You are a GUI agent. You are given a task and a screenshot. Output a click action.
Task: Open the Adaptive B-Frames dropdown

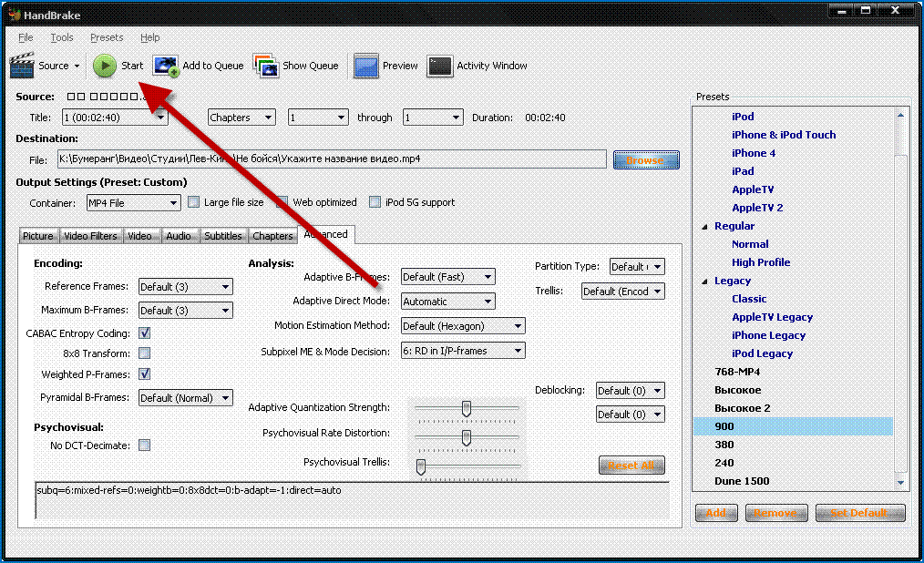click(447, 277)
